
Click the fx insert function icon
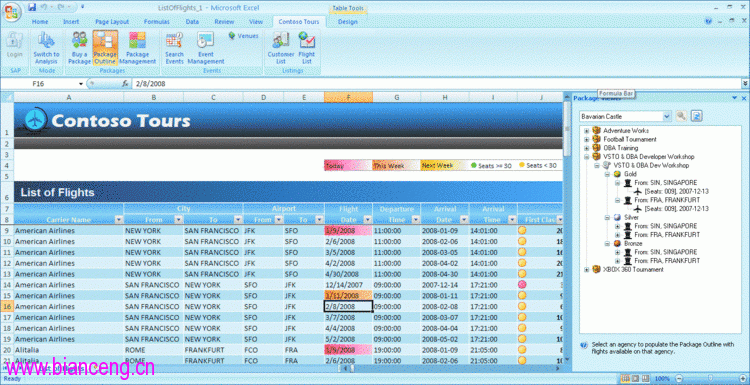[x=125, y=83]
